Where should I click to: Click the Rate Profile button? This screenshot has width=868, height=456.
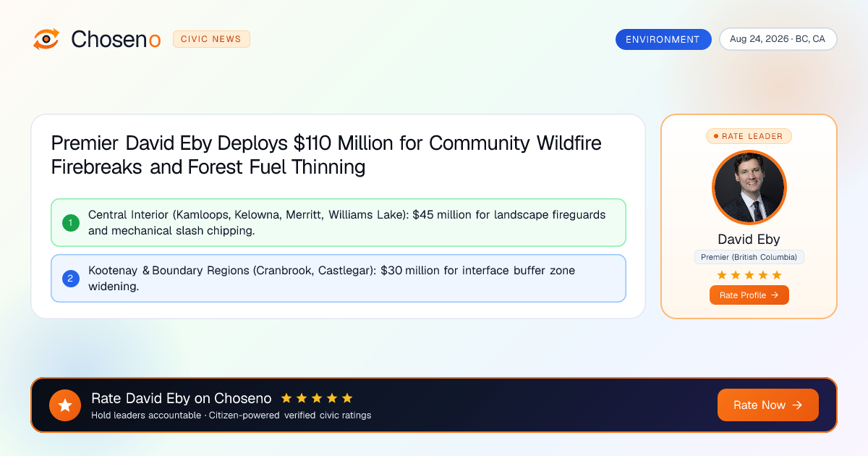749,295
